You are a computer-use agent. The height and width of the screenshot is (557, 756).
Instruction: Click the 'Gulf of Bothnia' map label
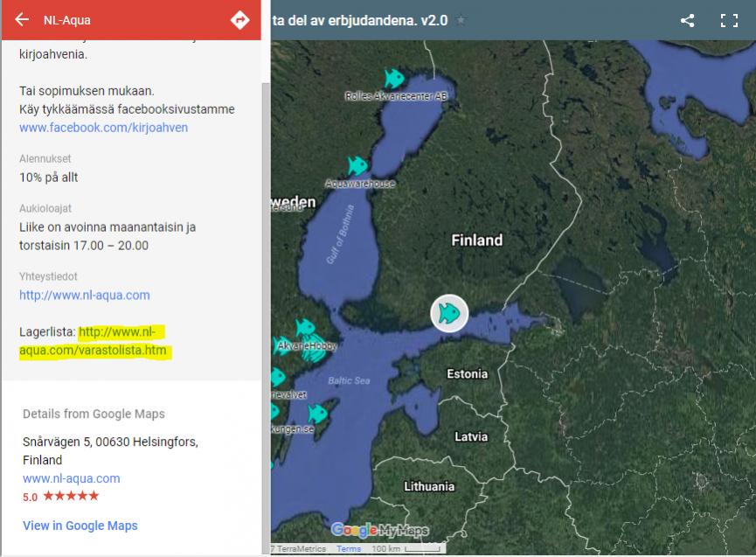click(340, 234)
